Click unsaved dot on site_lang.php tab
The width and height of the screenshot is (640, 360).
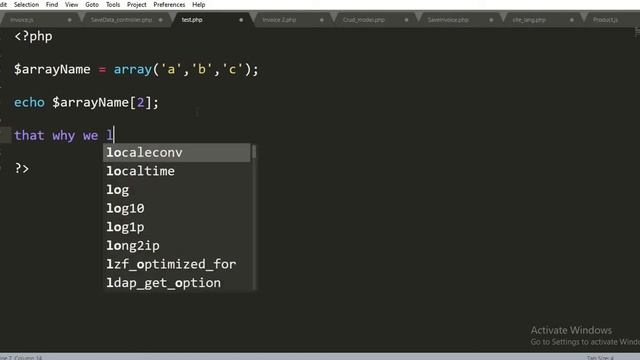[x=571, y=20]
